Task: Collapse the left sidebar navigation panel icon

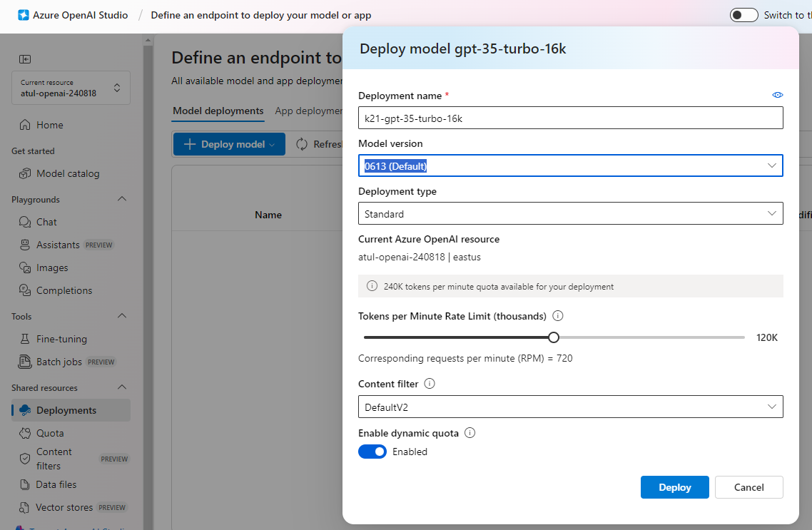Action: coord(25,59)
